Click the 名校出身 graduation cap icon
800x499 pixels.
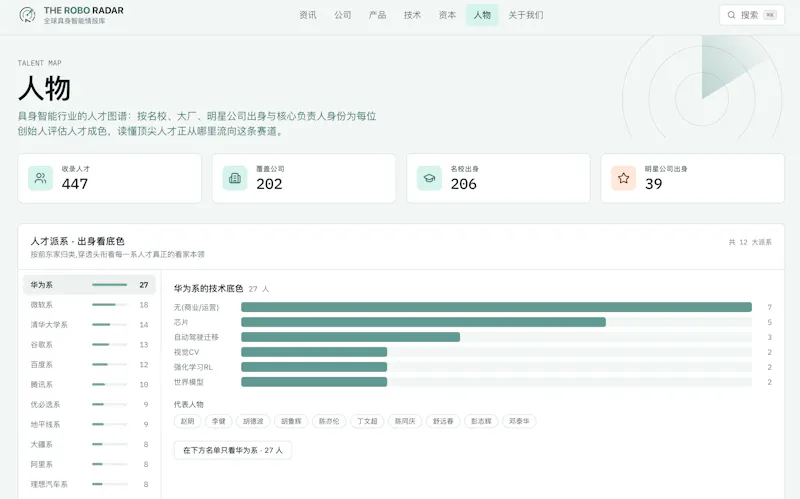[429, 178]
